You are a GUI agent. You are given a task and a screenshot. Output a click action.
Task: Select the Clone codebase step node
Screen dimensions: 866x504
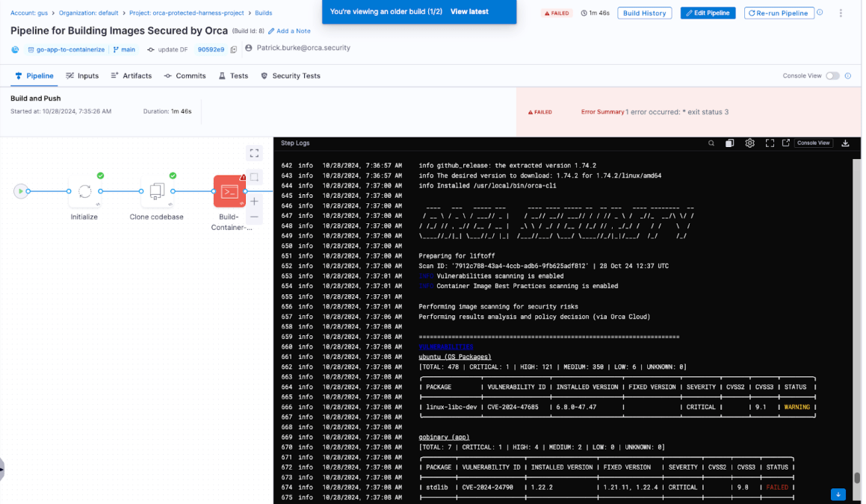pyautogui.click(x=157, y=192)
